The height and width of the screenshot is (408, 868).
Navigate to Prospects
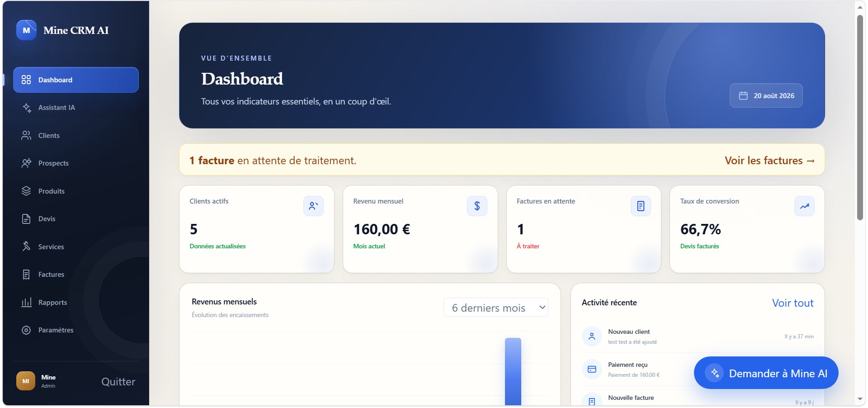tap(76, 163)
